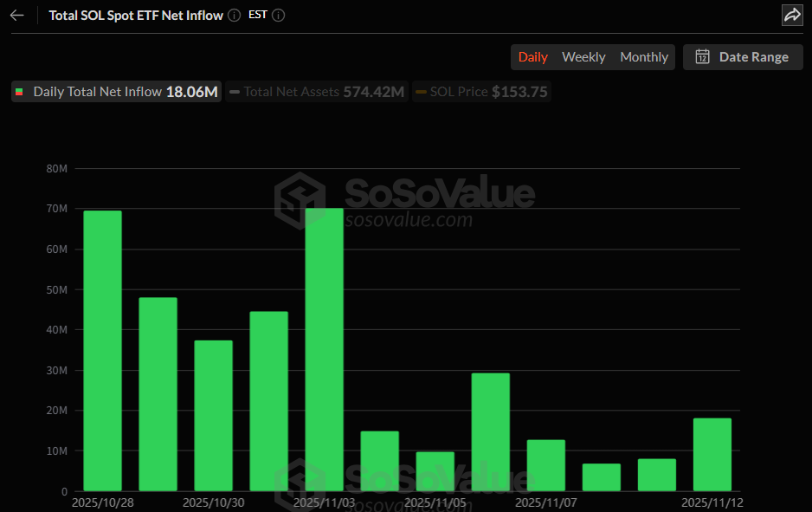
Task: Click the share arrow icon
Action: [791, 15]
